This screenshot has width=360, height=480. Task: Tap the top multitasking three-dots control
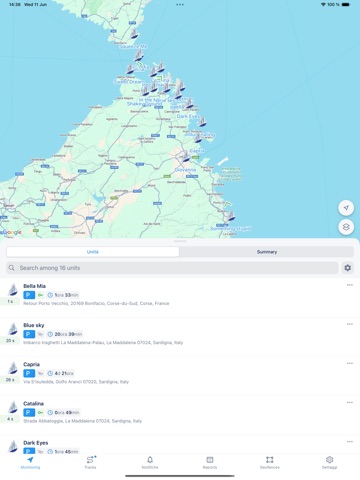[180, 5]
